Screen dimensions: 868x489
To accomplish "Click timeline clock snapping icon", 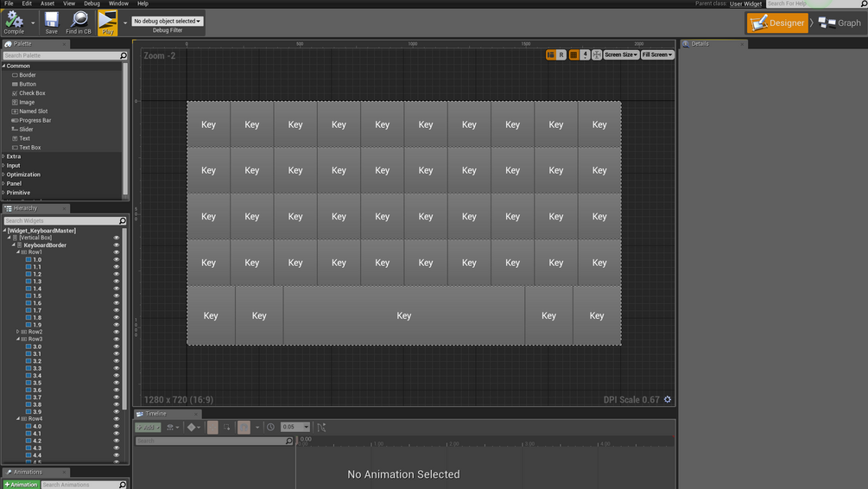I will click(x=270, y=427).
